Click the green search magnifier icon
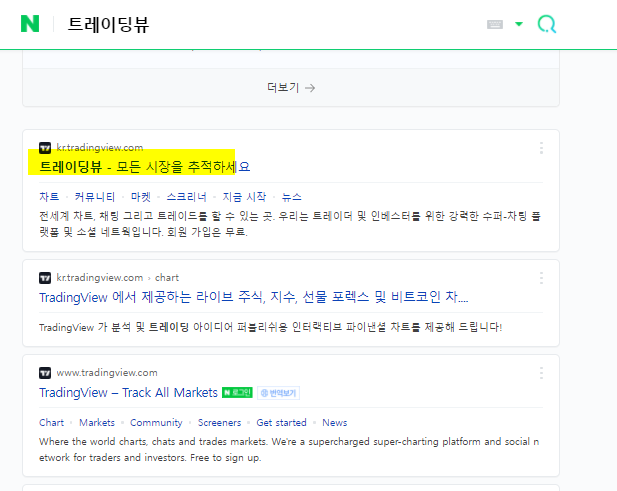 pos(547,24)
